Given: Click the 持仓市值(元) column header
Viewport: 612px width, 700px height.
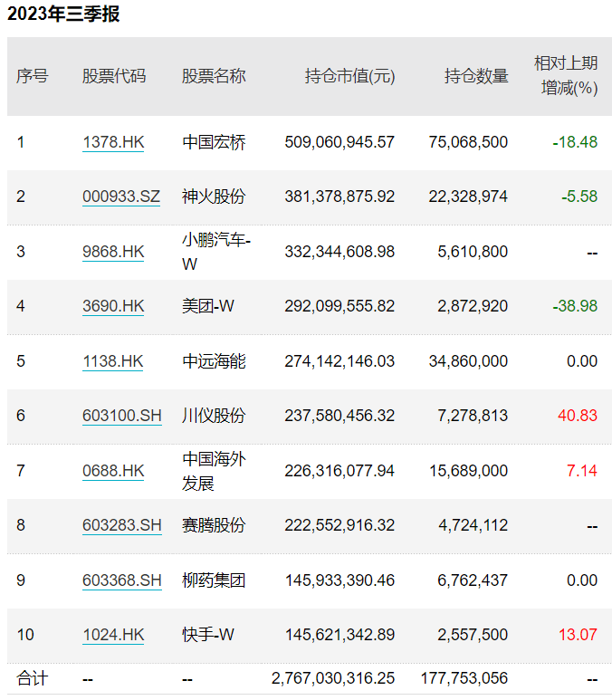Looking at the screenshot, I should click(349, 76).
